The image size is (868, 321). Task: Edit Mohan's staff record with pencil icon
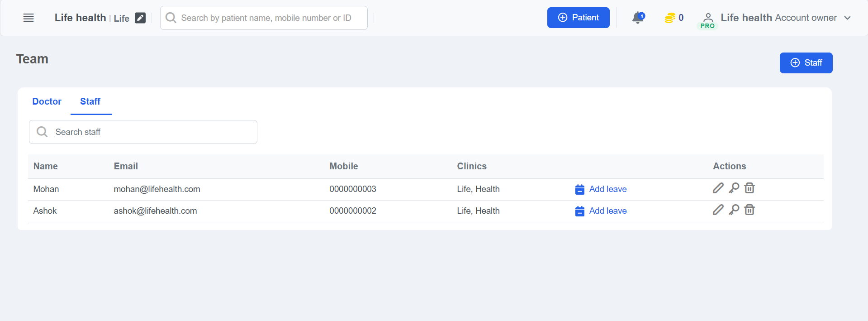(x=718, y=188)
